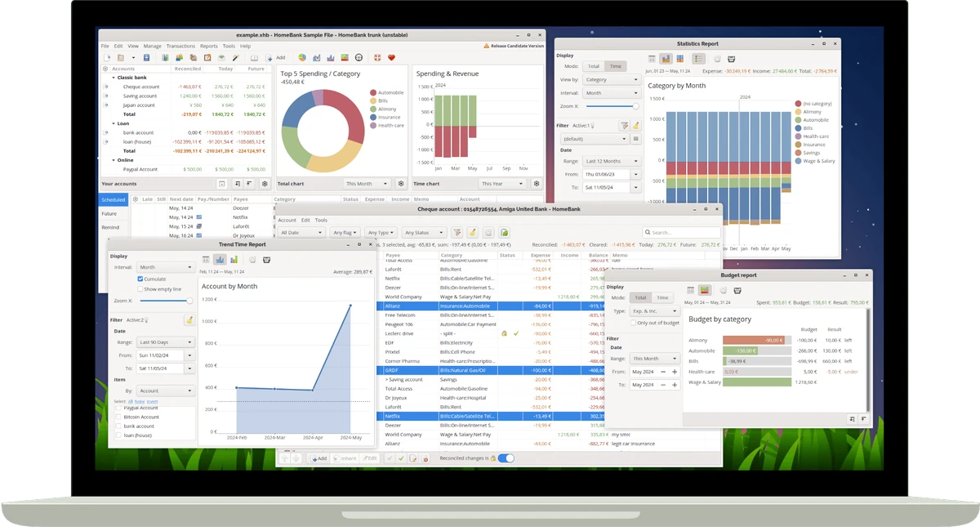
Task: Select line chart view in Trend Time Report
Action: pos(220,260)
